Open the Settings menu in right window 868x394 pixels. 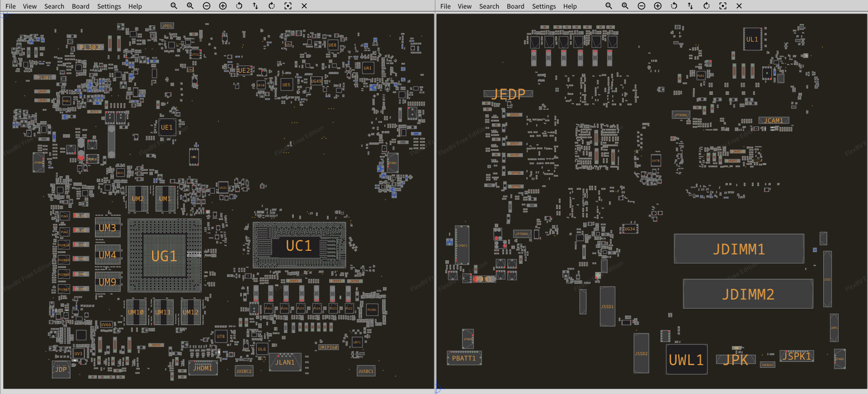[x=544, y=6]
